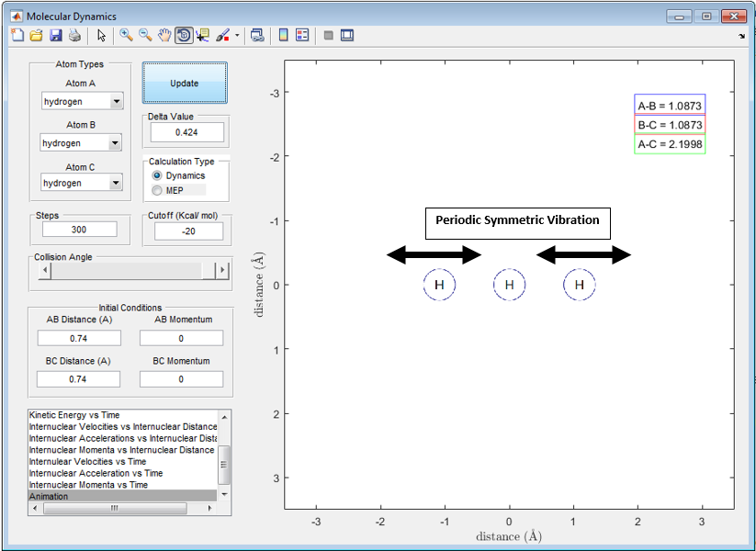
Task: Click the plot list's scroll up arrow
Action: pyautogui.click(x=224, y=416)
